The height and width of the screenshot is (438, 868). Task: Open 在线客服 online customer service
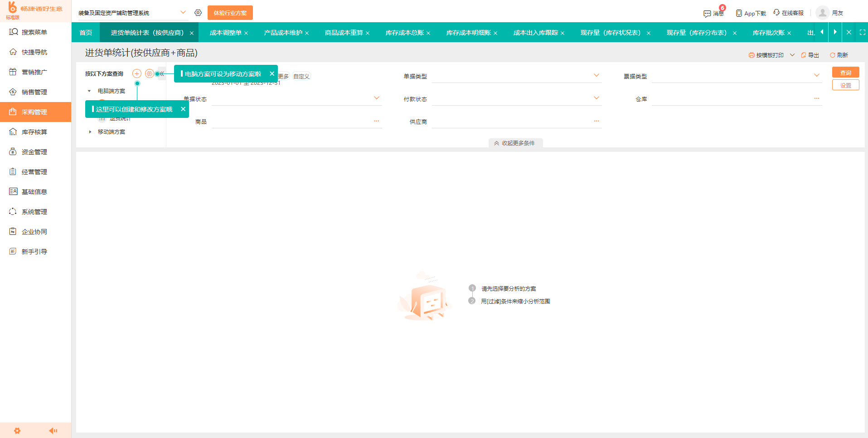(776, 13)
